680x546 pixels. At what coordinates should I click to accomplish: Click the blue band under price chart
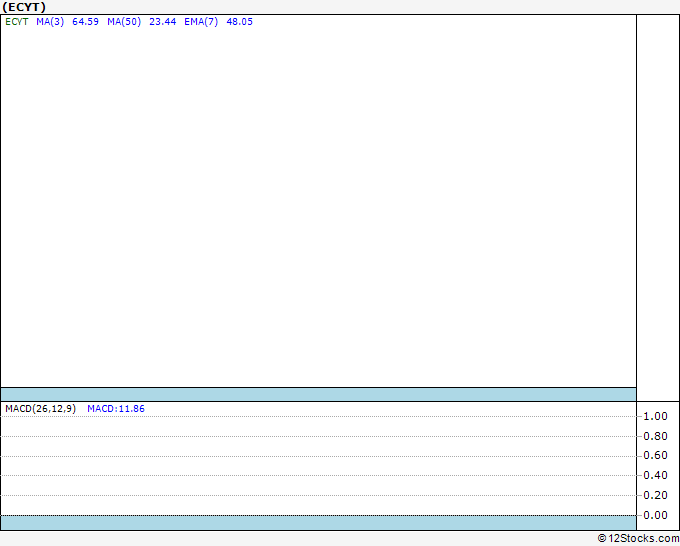coord(318,395)
